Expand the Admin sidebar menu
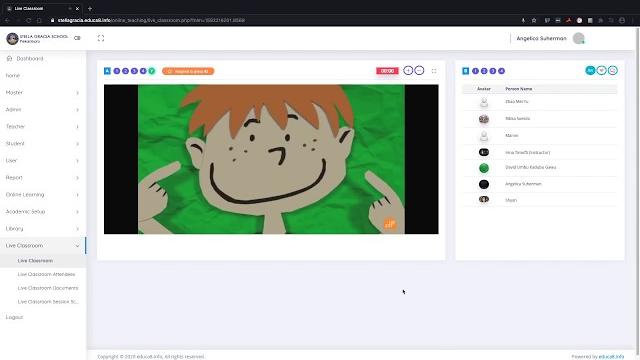This screenshot has width=640, height=360. tap(43, 109)
